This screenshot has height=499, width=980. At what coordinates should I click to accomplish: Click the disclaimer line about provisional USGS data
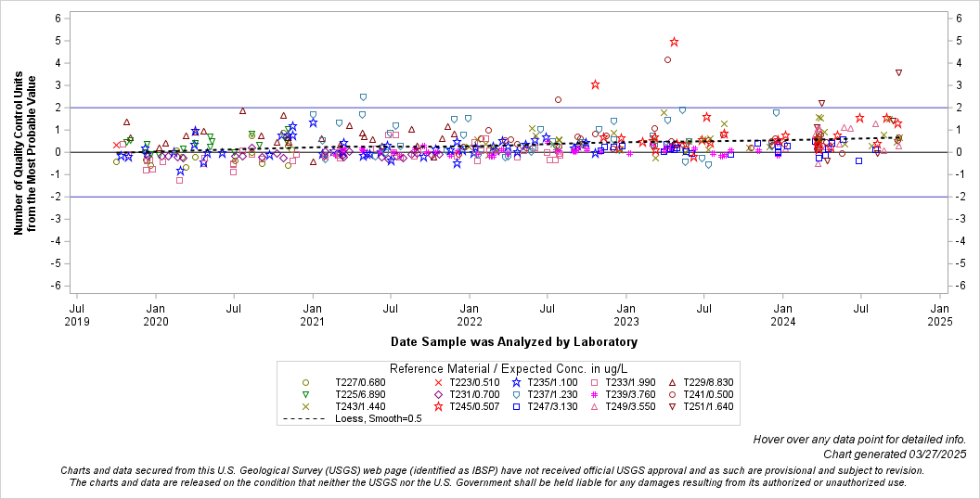click(493, 470)
